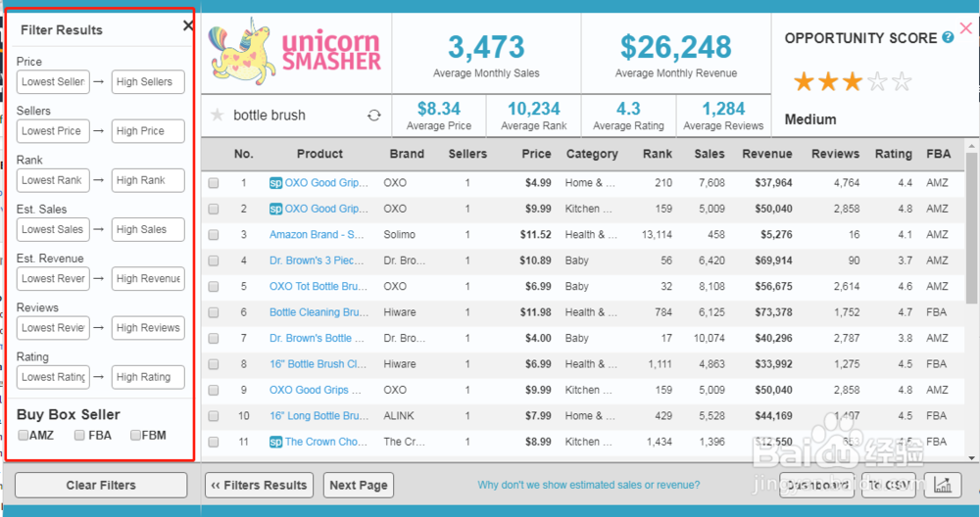This screenshot has height=517, width=980.
Task: Click the Lowest Reviews input field
Action: click(x=53, y=328)
